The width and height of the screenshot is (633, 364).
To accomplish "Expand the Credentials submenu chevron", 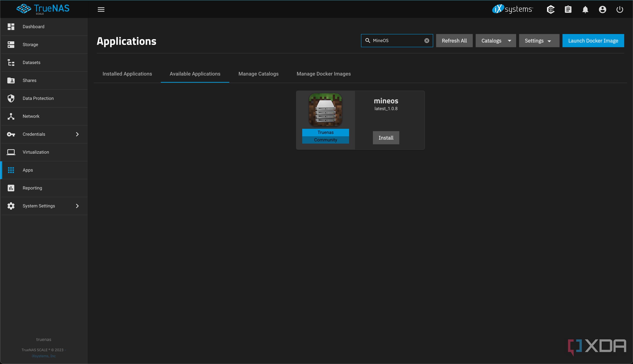I will tap(77, 134).
